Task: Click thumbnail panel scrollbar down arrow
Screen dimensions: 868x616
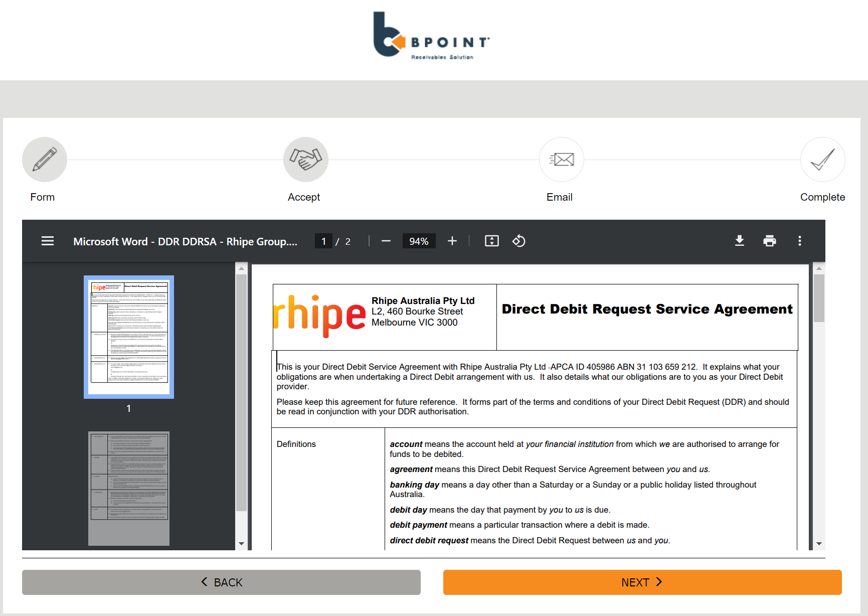Action: (241, 544)
